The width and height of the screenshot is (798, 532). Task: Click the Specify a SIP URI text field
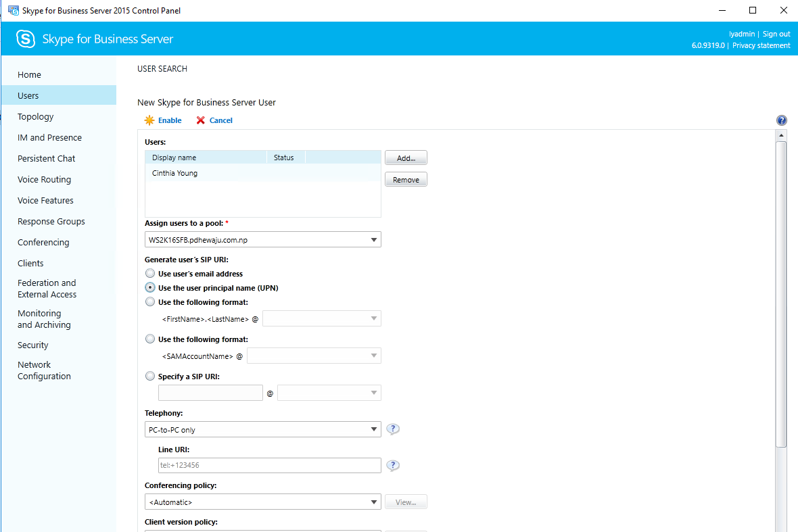point(210,393)
